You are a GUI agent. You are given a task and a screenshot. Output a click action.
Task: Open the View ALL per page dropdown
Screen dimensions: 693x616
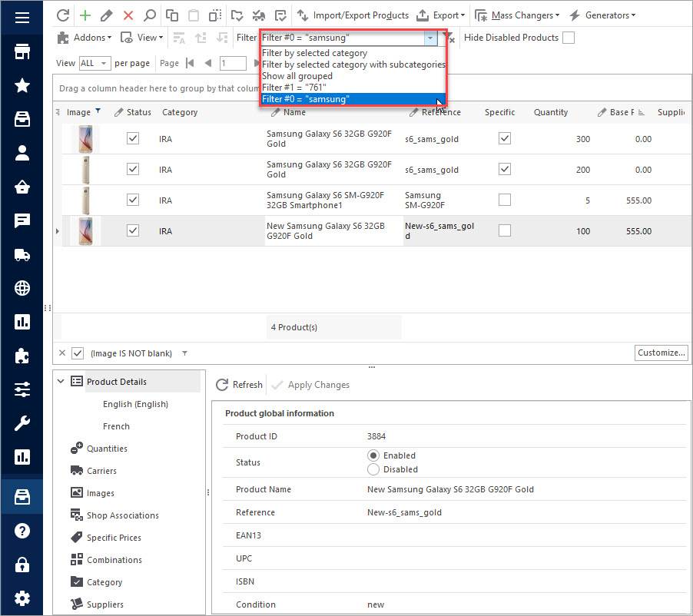pyautogui.click(x=95, y=63)
